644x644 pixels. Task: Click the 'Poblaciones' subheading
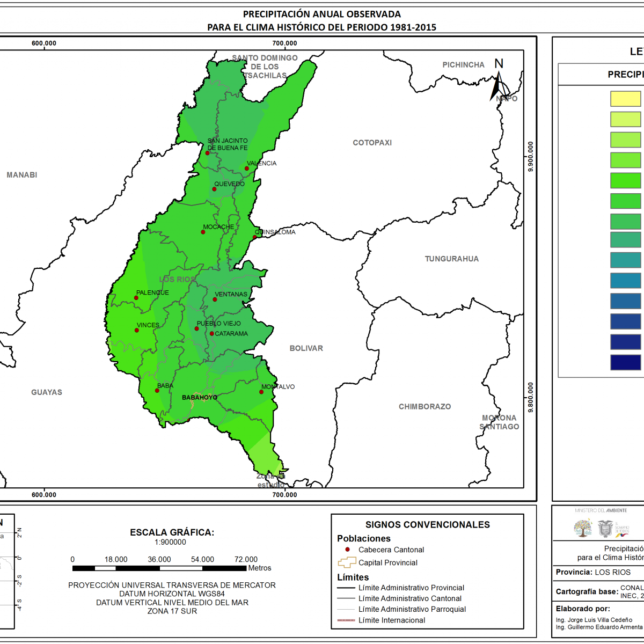point(364,539)
